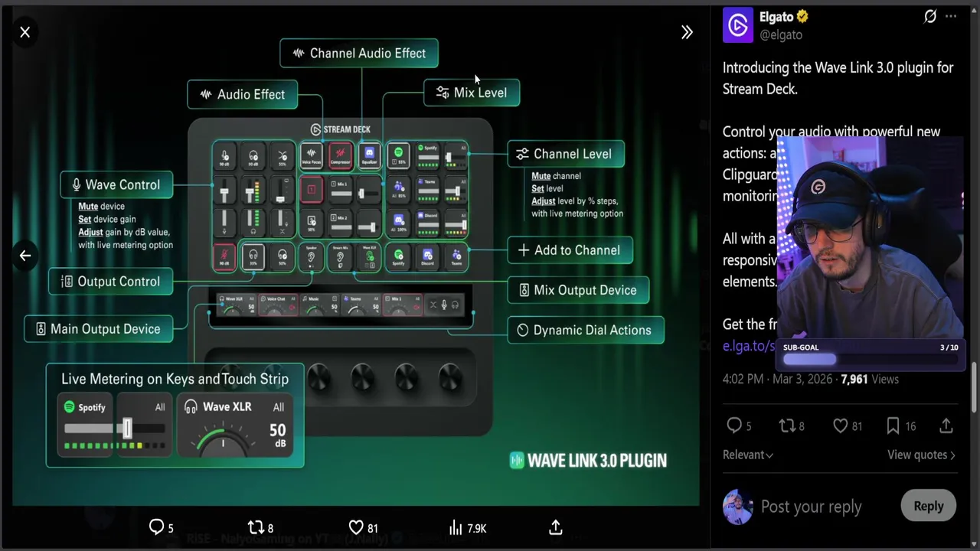Click share icon below the image

click(556, 527)
